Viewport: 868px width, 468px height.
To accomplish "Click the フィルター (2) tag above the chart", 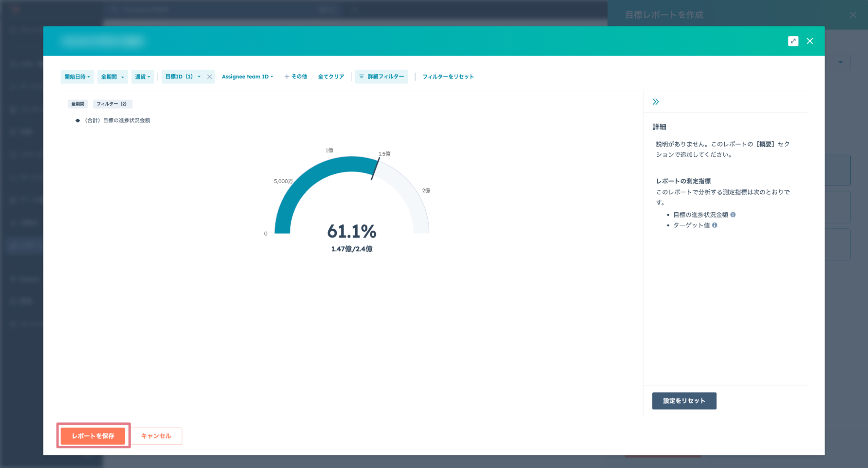I will pyautogui.click(x=112, y=104).
